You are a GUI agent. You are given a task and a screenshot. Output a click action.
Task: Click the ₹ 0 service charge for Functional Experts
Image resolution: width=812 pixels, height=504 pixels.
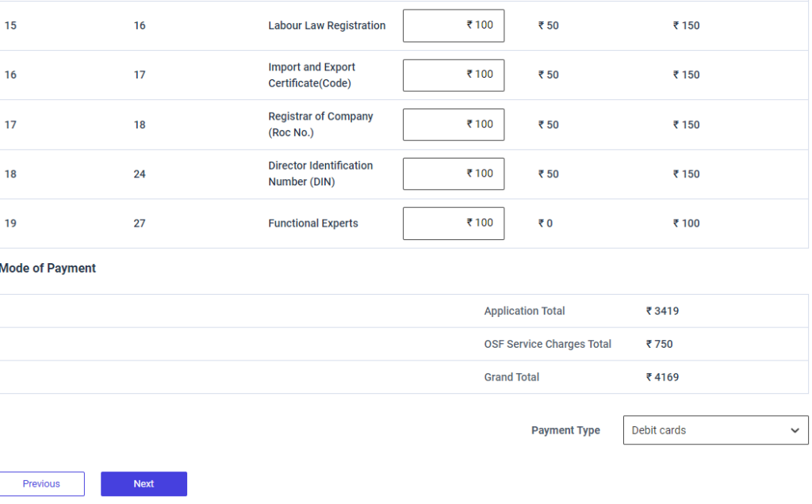pyautogui.click(x=546, y=223)
